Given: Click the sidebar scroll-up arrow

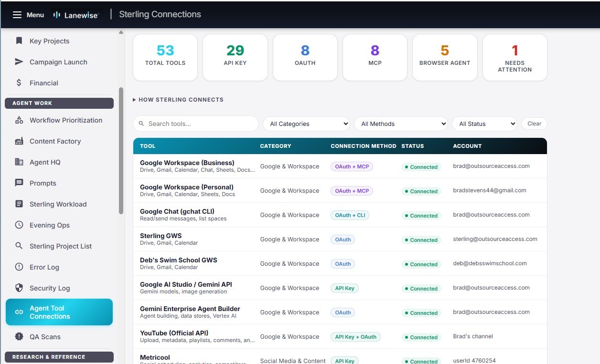Looking at the screenshot, I should (x=121, y=33).
